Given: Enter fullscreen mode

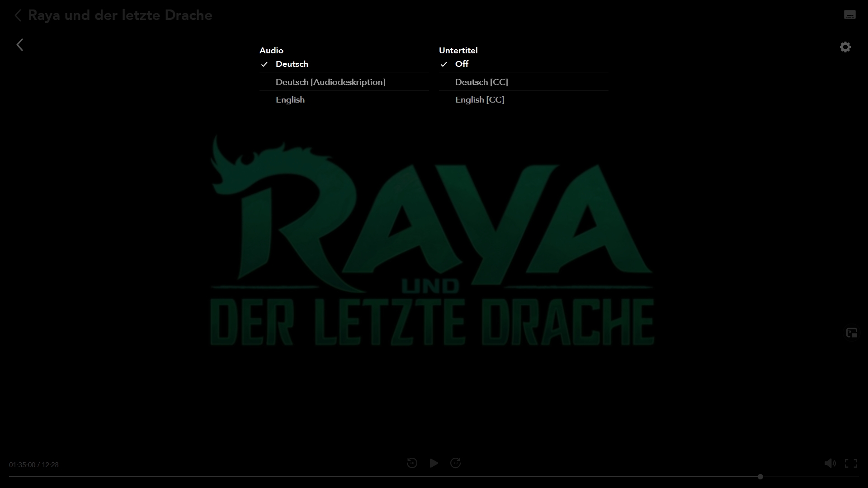Looking at the screenshot, I should [851, 463].
